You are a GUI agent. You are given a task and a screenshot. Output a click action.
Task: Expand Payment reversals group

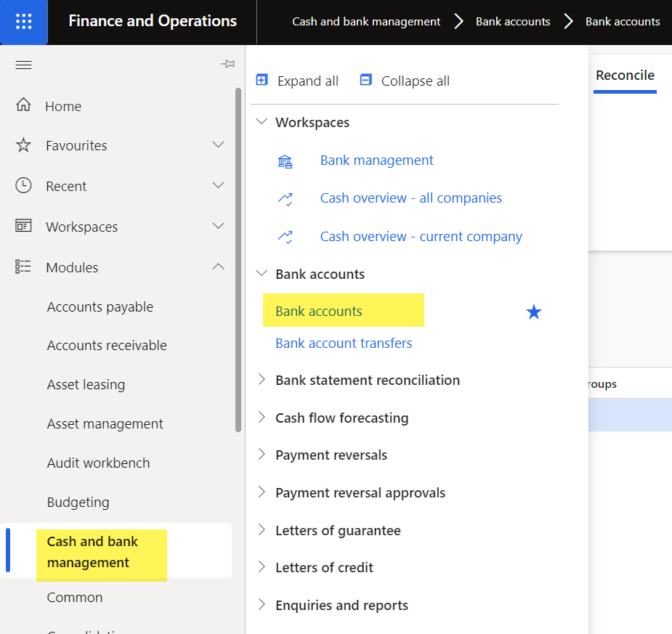coord(262,455)
